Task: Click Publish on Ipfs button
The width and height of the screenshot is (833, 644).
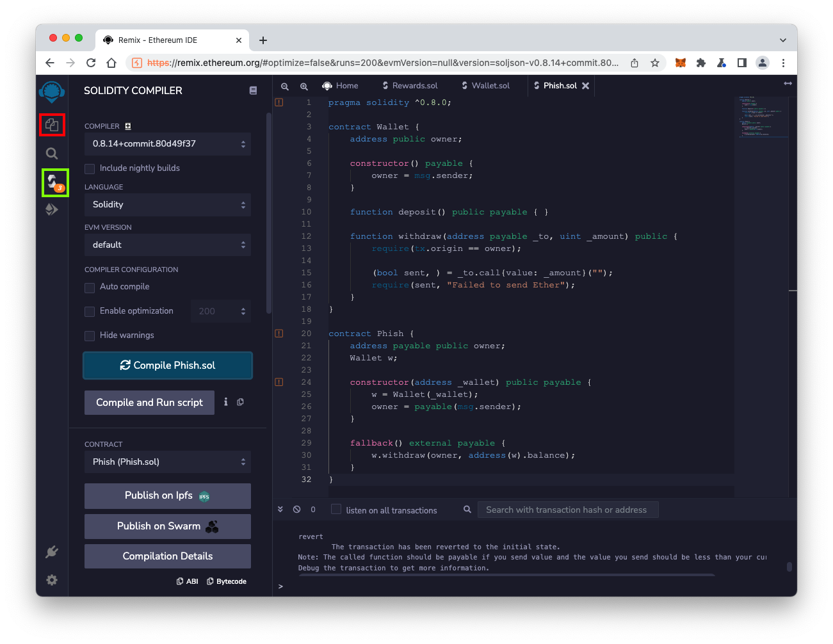Action: click(x=168, y=496)
